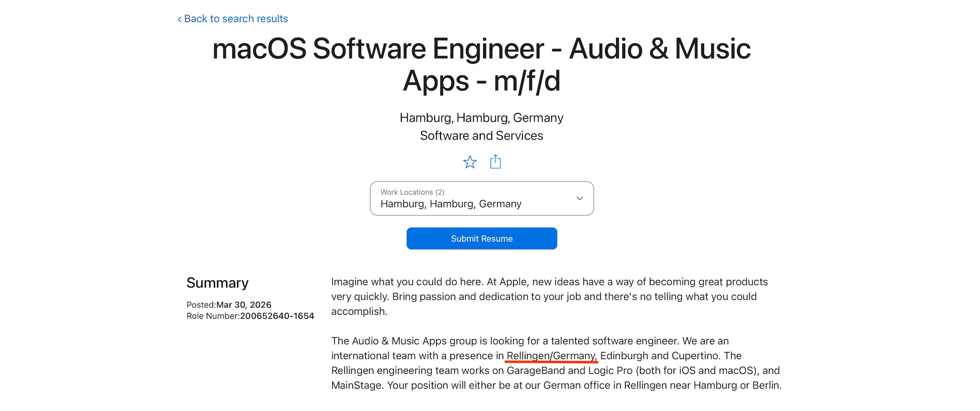Viewport: 980px width, 411px height.
Task: Save job with the star favorite icon
Action: (x=470, y=162)
